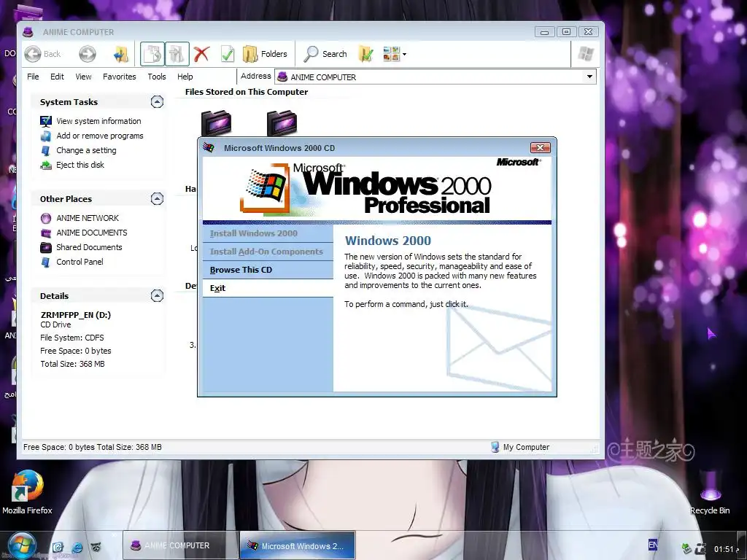Click the Windows flag throbber icon
747x560 pixels.
point(586,54)
